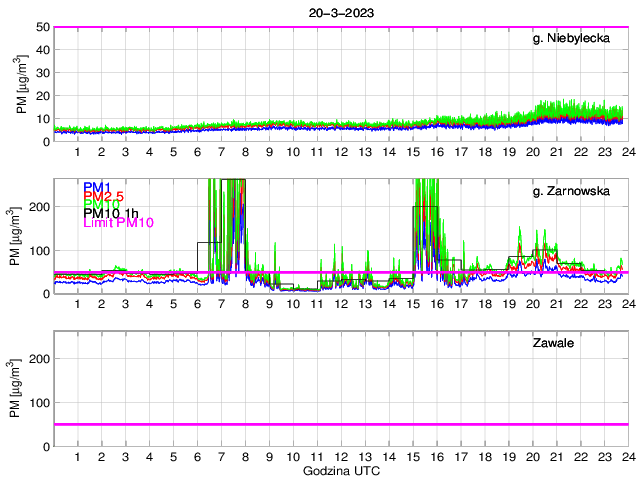Click the black PM10 1h legend entry
This screenshot has height=480, width=640.
[x=110, y=213]
